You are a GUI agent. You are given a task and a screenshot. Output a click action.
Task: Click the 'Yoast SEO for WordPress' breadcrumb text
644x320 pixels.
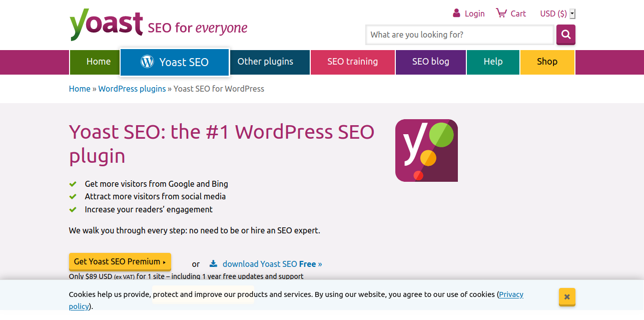219,89
